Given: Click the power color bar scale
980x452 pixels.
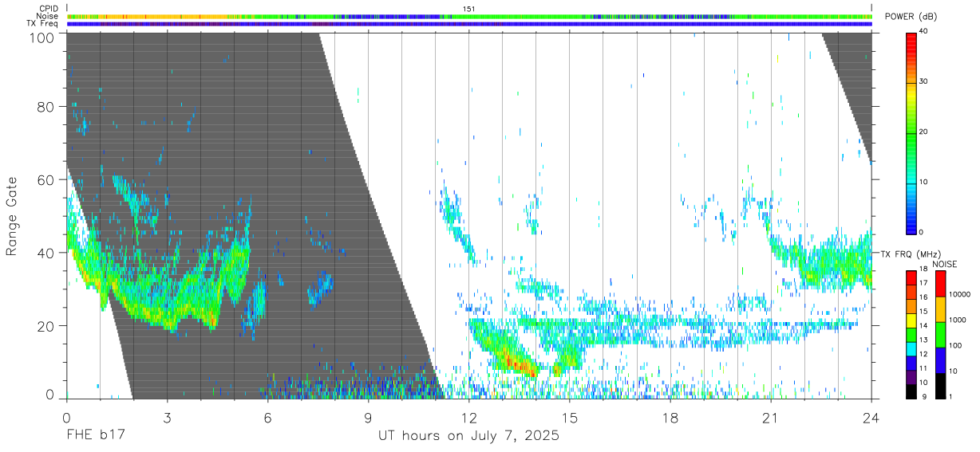Looking at the screenshot, I should coord(911,132).
